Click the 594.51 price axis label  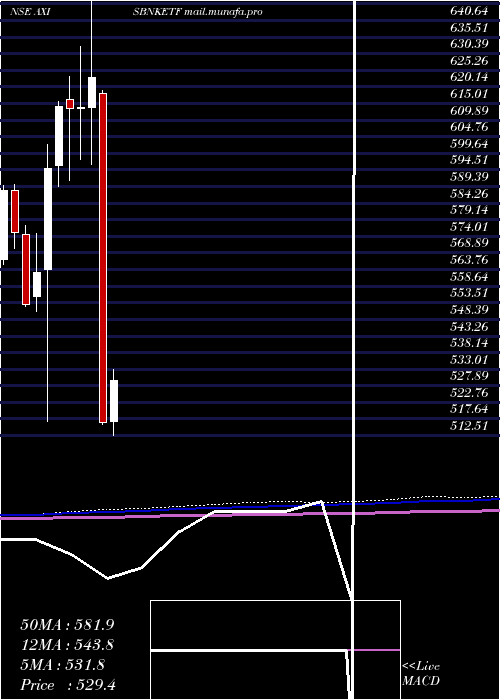coord(468,161)
